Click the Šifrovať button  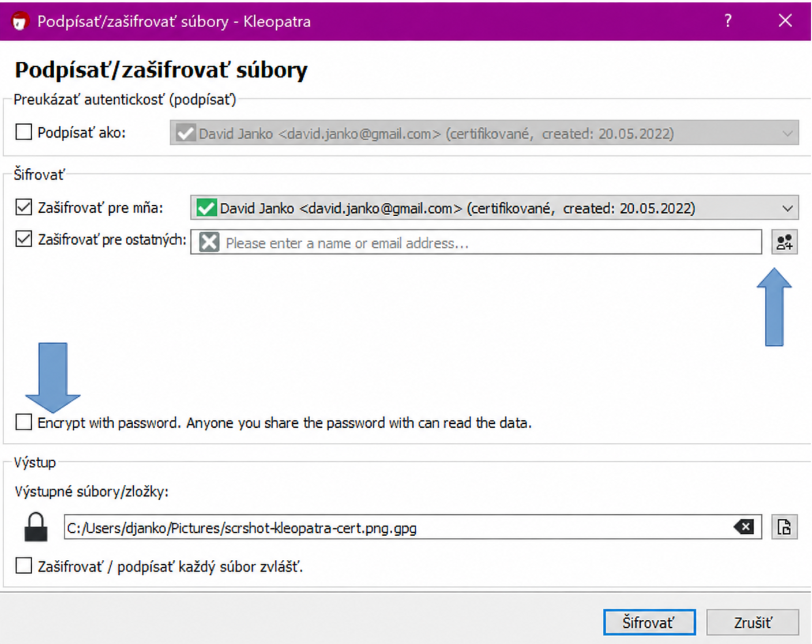649,623
